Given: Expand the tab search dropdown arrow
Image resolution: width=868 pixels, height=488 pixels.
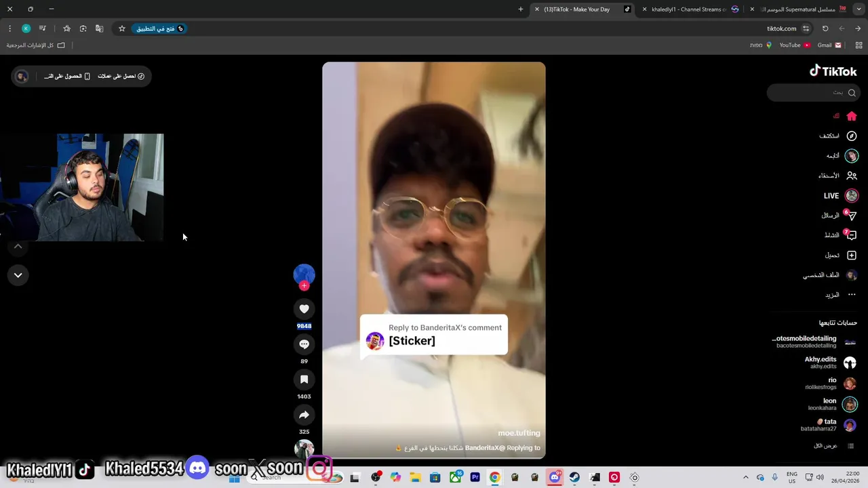Looking at the screenshot, I should 858,9.
